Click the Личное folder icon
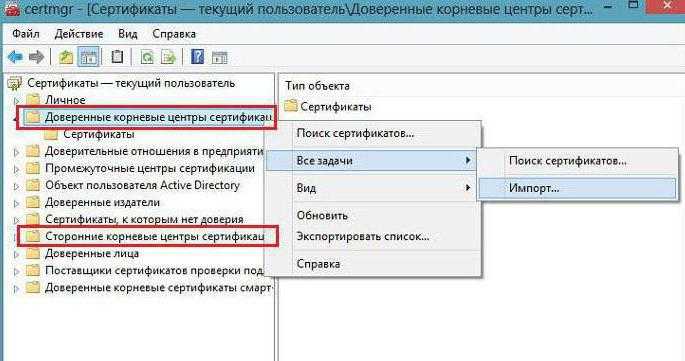Image resolution: width=685 pixels, height=361 pixels. tap(33, 100)
